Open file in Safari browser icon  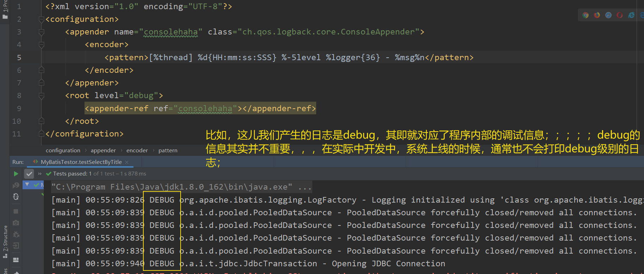[608, 15]
